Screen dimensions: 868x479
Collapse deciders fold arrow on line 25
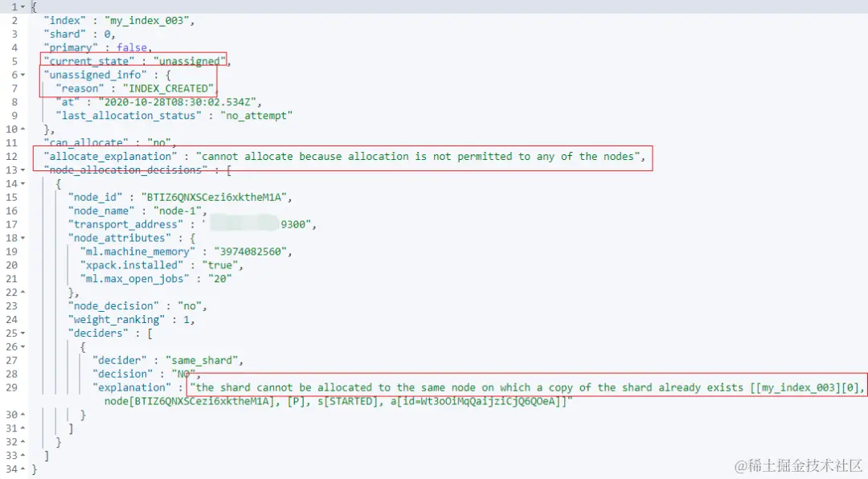pos(23,334)
